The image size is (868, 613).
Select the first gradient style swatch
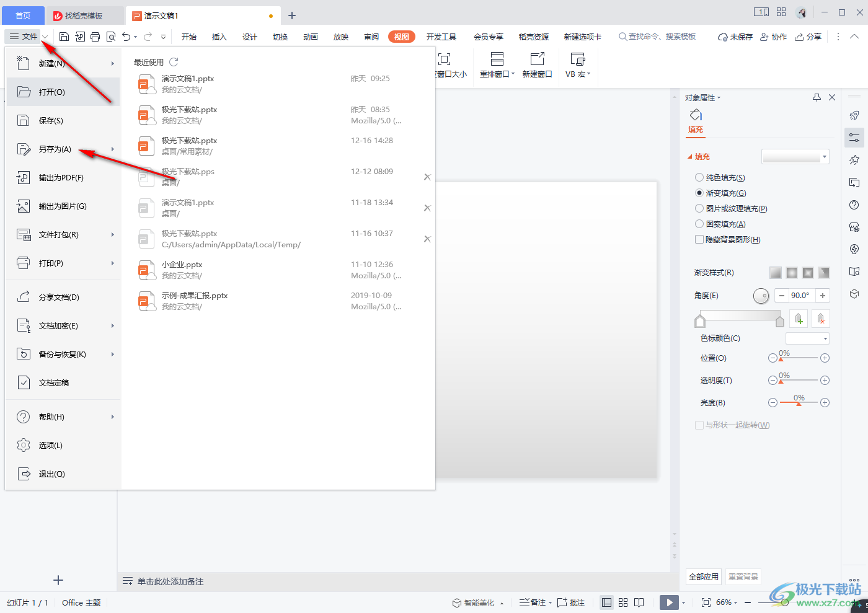776,273
